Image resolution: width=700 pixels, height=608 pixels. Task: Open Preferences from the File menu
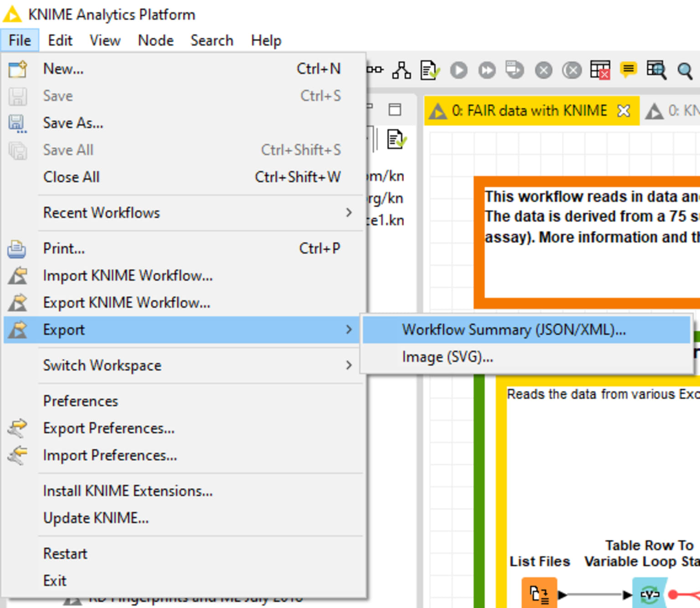tap(184, 401)
